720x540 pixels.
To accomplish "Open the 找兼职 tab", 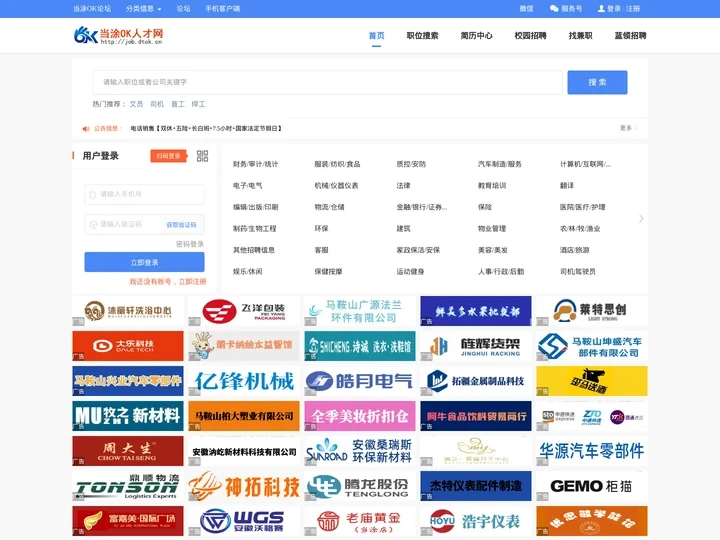I will tap(580, 35).
